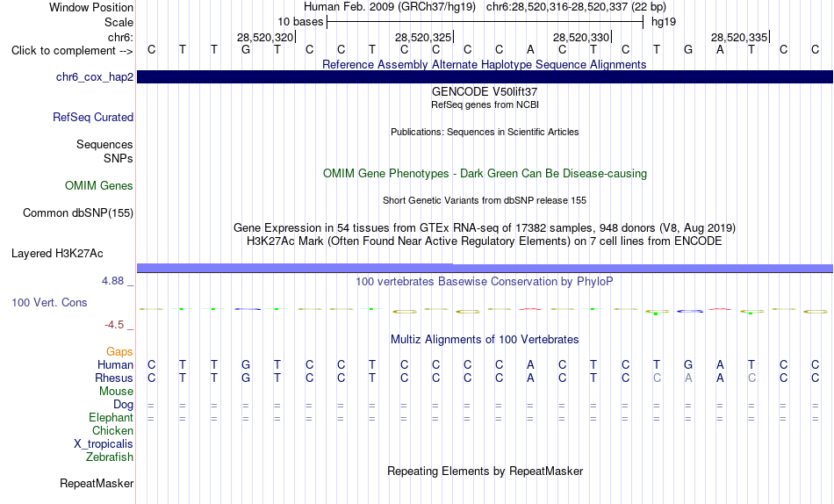Open 'RefSeq genes from NCBI' track title

(485, 104)
